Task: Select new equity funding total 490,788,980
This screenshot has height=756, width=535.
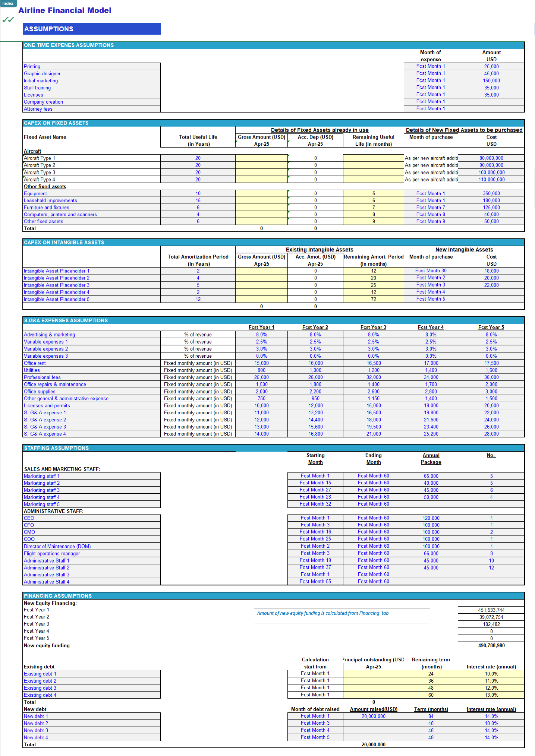Action: 491,646
